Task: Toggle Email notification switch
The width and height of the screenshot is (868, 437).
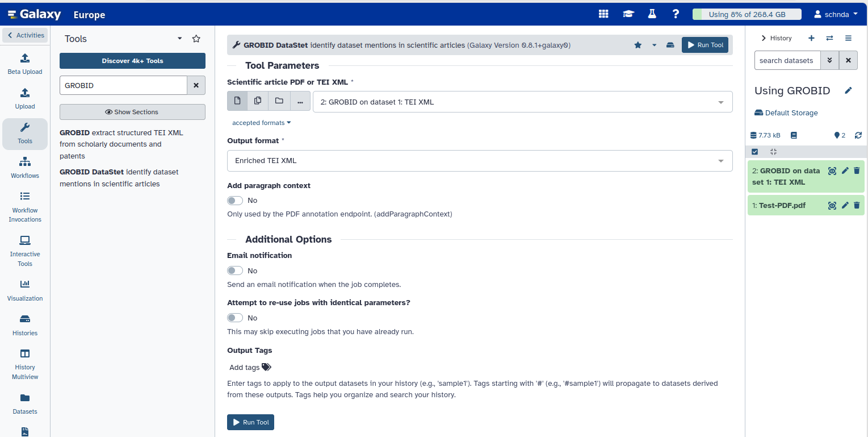Action: [x=235, y=270]
